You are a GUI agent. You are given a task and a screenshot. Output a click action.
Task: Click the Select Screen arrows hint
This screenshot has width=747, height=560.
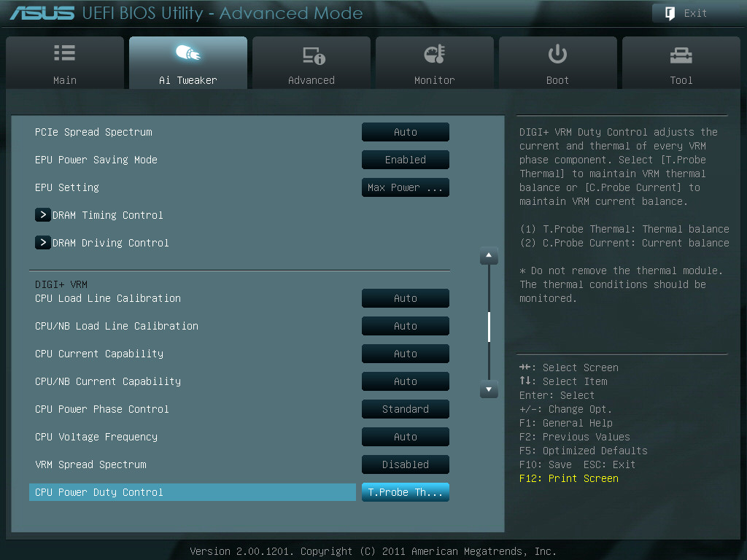[x=569, y=367]
